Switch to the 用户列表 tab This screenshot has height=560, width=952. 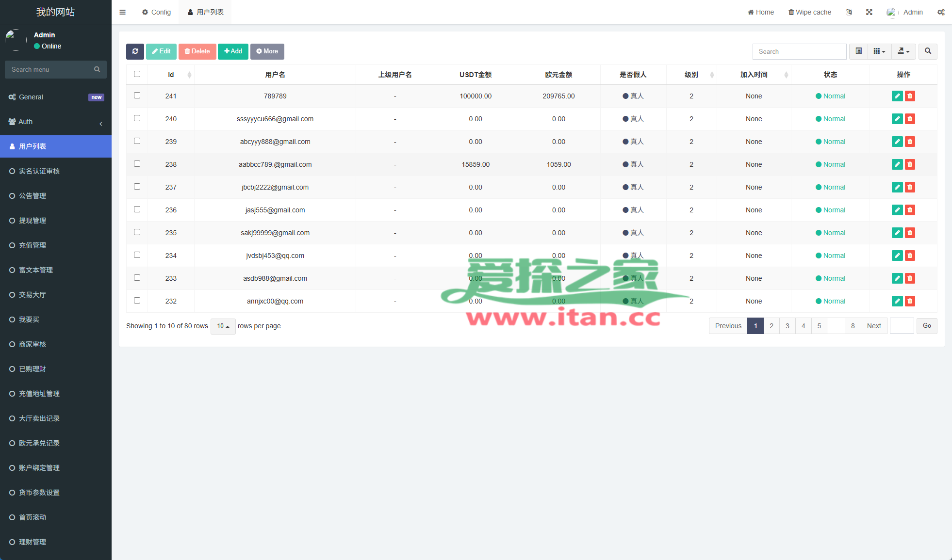coord(205,12)
